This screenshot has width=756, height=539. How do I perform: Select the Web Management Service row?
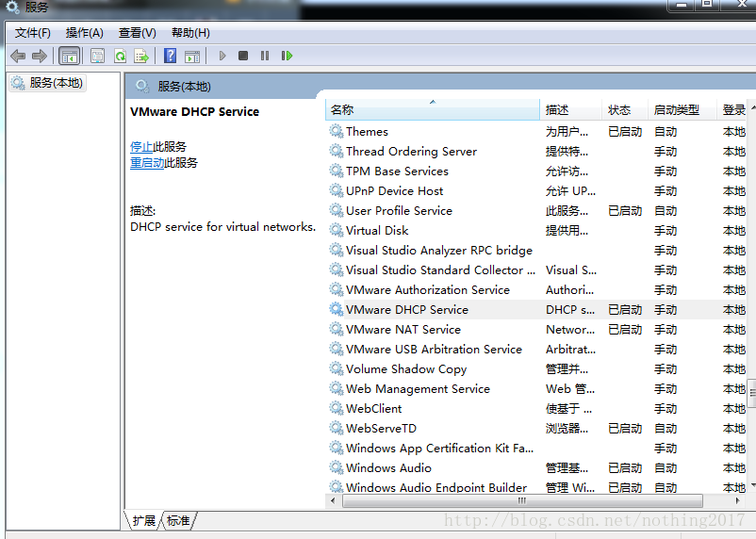click(x=536, y=388)
